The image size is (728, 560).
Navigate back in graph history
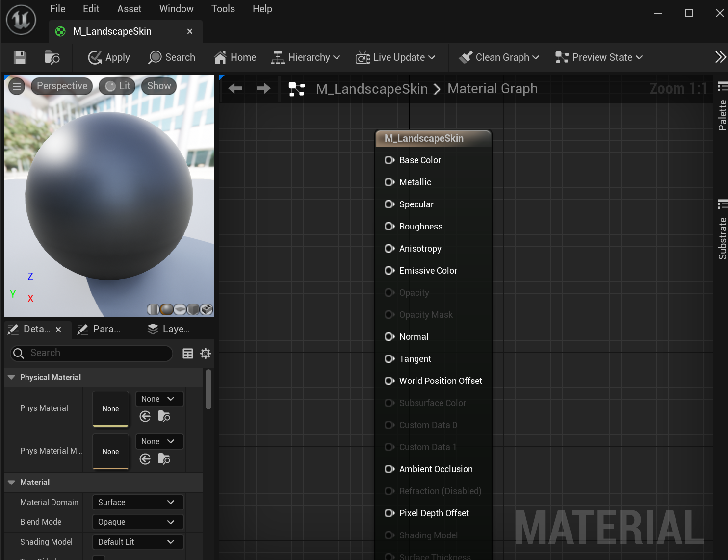(235, 88)
